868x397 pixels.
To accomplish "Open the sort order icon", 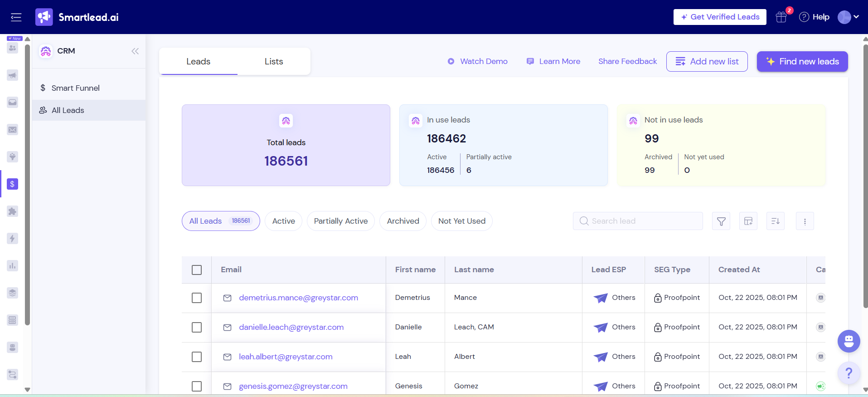I will point(776,221).
